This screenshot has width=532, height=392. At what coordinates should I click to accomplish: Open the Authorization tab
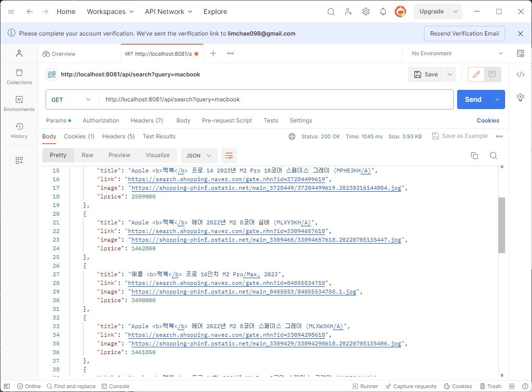[101, 121]
